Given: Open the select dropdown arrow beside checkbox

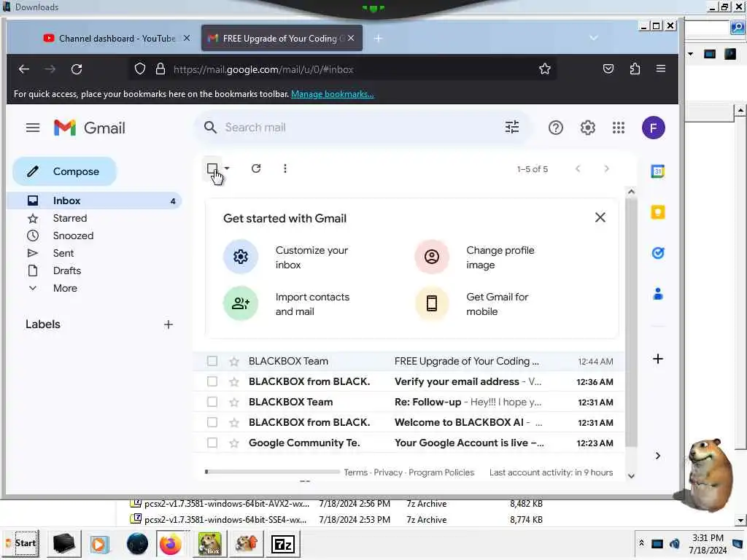Looking at the screenshot, I should pos(228,168).
